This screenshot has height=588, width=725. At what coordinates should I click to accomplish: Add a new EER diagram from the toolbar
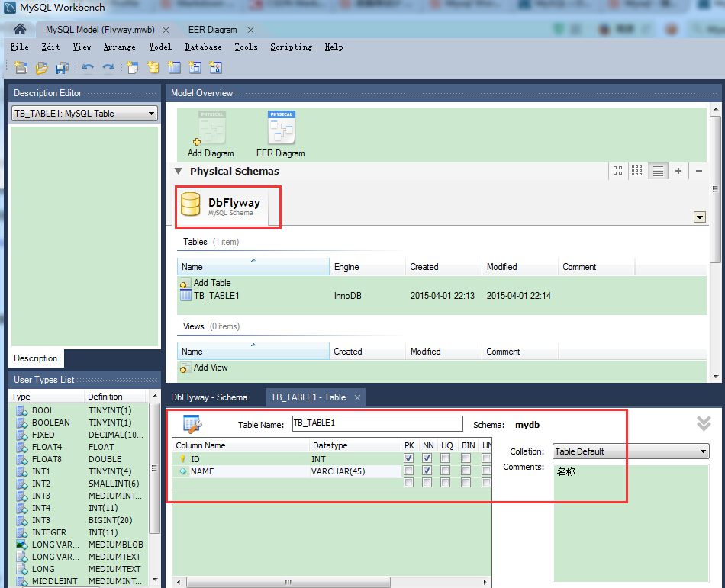click(x=133, y=68)
